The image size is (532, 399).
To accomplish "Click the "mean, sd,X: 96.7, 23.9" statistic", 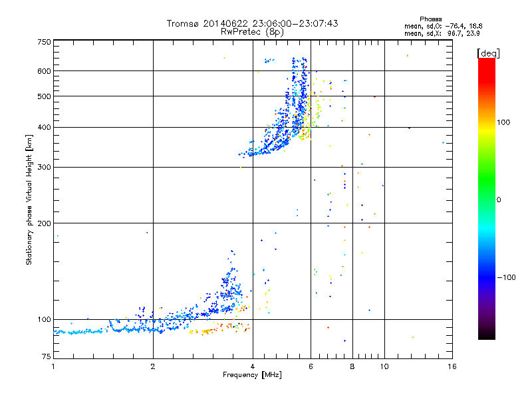I will tap(442, 33).
